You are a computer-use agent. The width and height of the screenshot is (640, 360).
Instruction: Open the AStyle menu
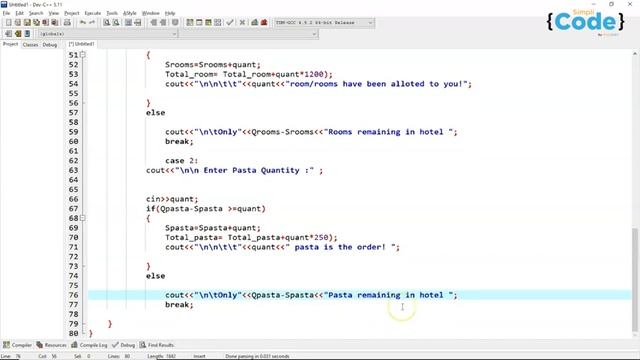pyautogui.click(x=130, y=13)
